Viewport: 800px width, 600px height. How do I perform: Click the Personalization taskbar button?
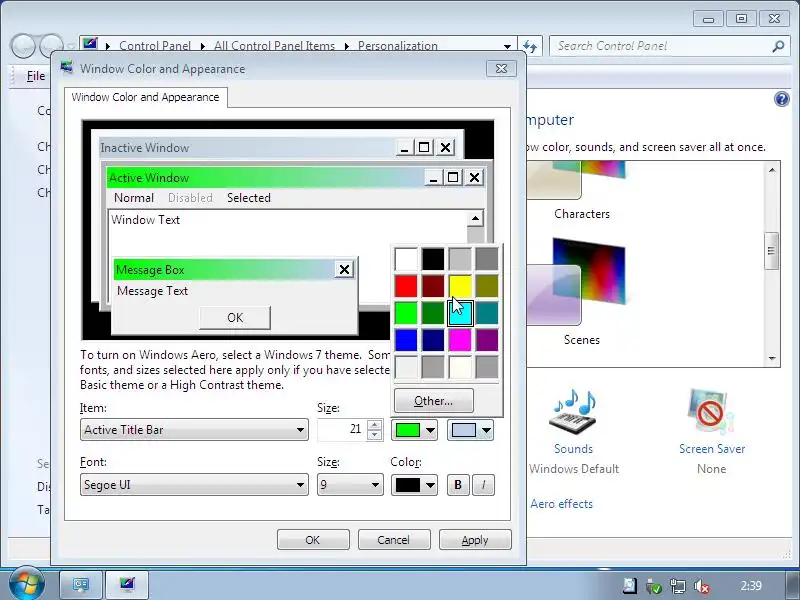tap(127, 584)
